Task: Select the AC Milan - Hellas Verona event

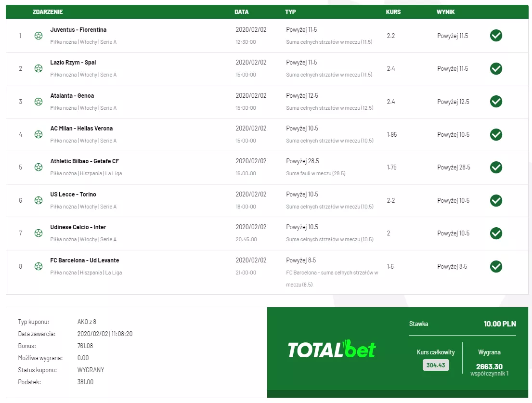Action: point(81,129)
